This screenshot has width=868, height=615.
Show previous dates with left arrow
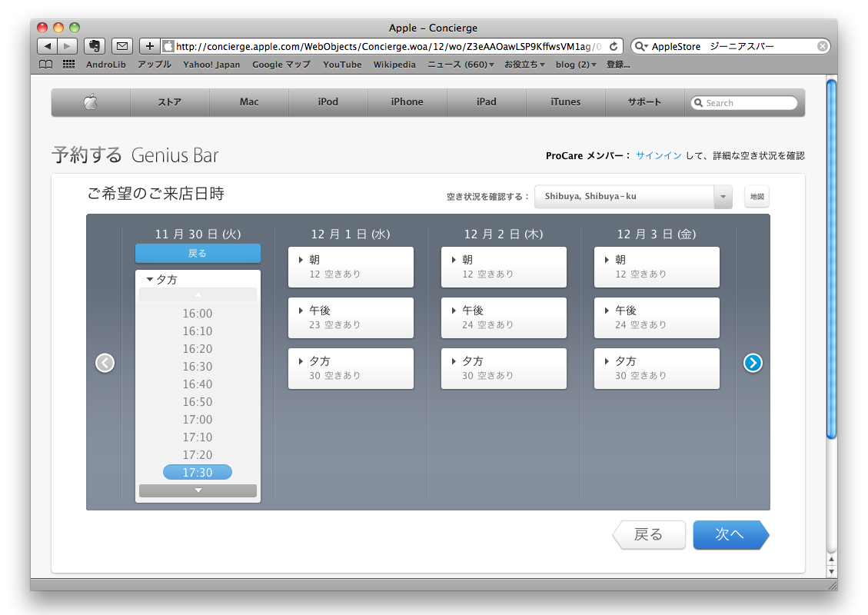coord(105,363)
